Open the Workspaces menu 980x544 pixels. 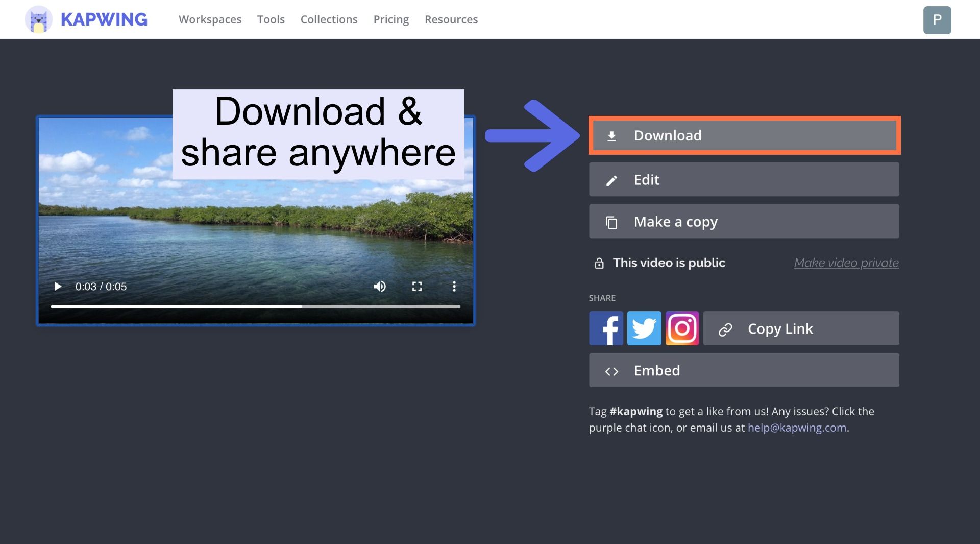click(x=210, y=19)
